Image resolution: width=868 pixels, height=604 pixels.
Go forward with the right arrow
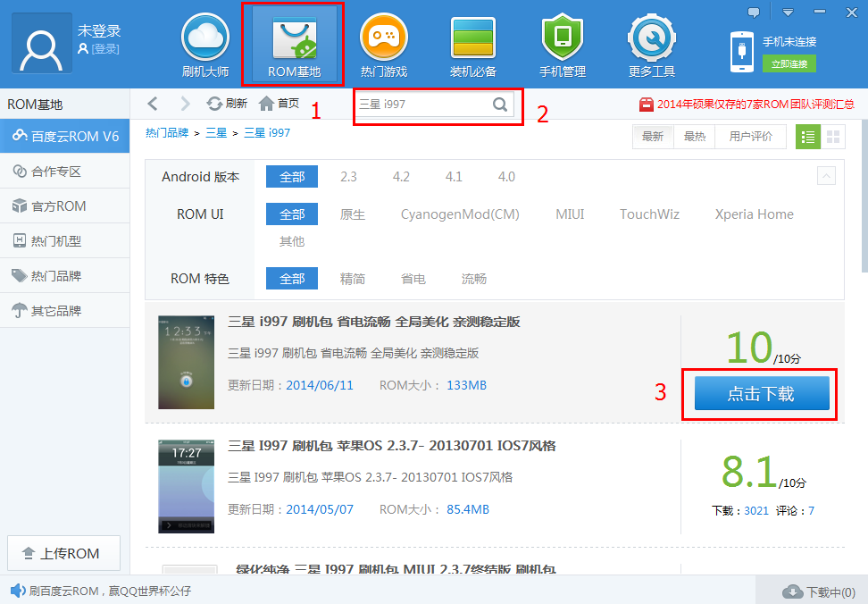[186, 104]
